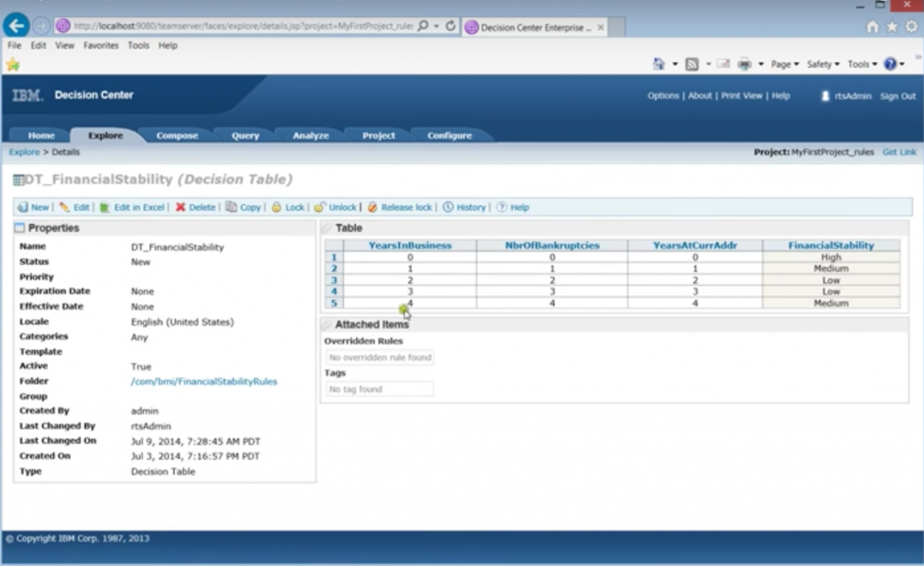Screen dimensions: 924x566
Task: Click the command bar Home icon
Action: pos(659,64)
